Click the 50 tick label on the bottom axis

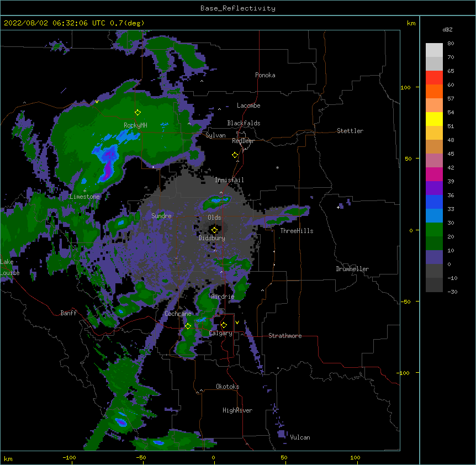[x=284, y=458]
